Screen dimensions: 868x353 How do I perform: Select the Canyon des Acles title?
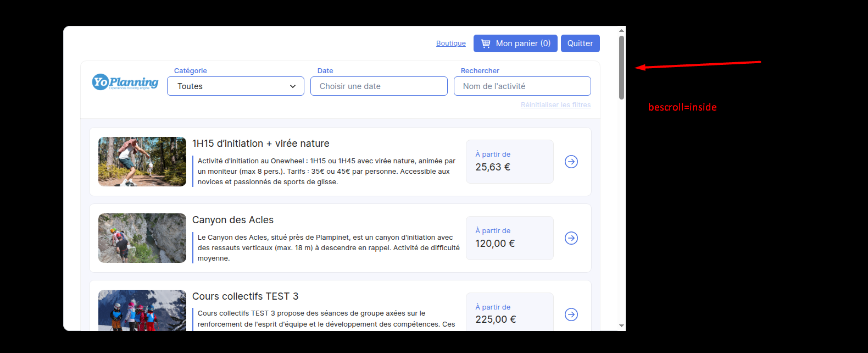click(x=233, y=220)
